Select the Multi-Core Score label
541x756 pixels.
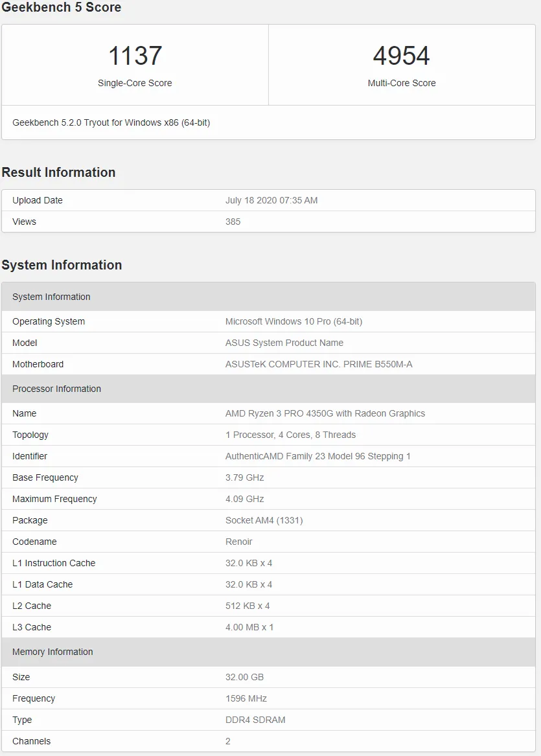point(402,83)
